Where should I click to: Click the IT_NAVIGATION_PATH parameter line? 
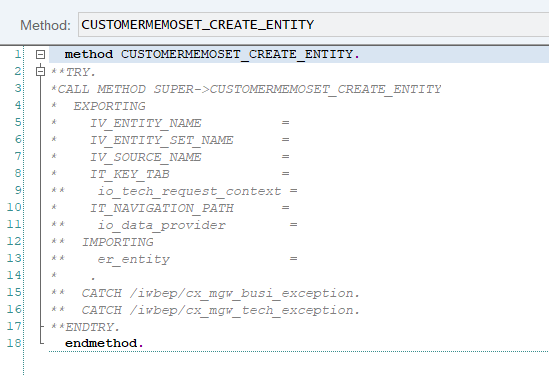pyautogui.click(x=170, y=208)
